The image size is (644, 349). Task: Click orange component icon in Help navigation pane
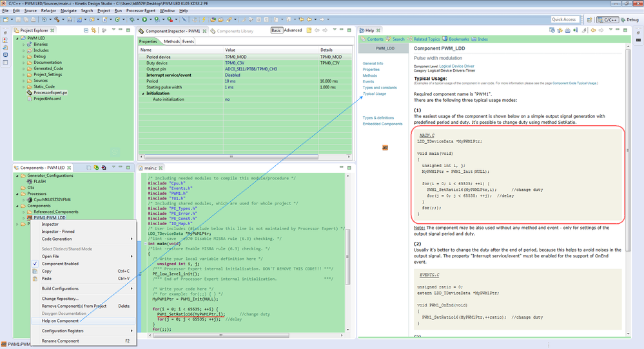point(385,148)
